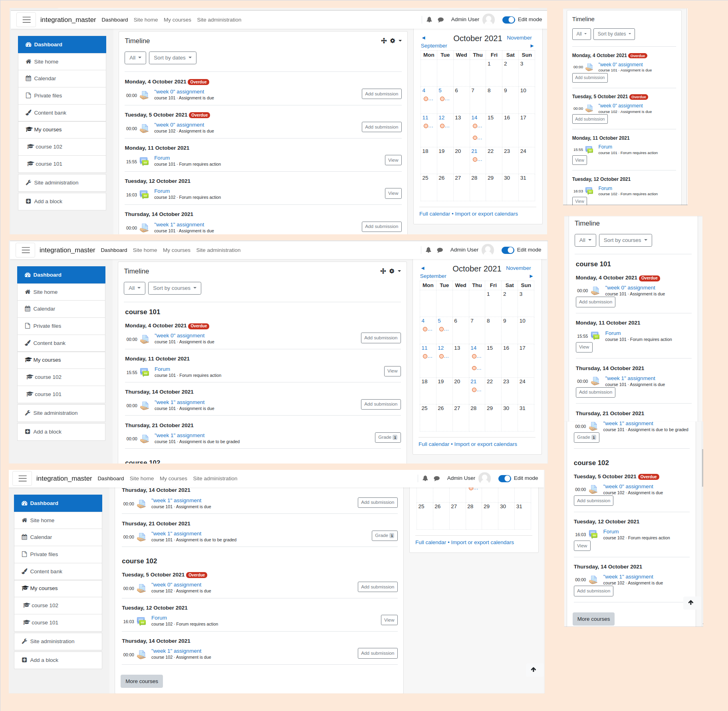Click Forum icon for course 102 in top screenshot
The image size is (728, 711).
pyautogui.click(x=144, y=195)
